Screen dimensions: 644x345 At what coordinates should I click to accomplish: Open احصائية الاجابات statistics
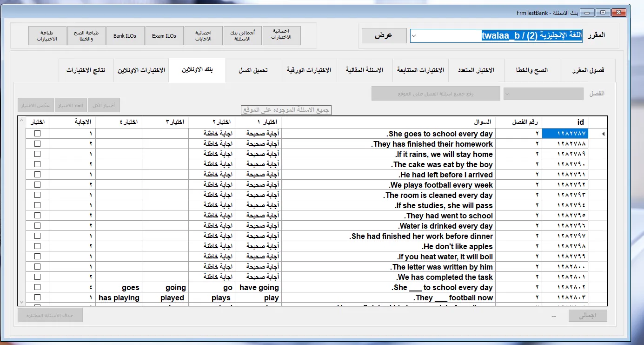click(204, 36)
